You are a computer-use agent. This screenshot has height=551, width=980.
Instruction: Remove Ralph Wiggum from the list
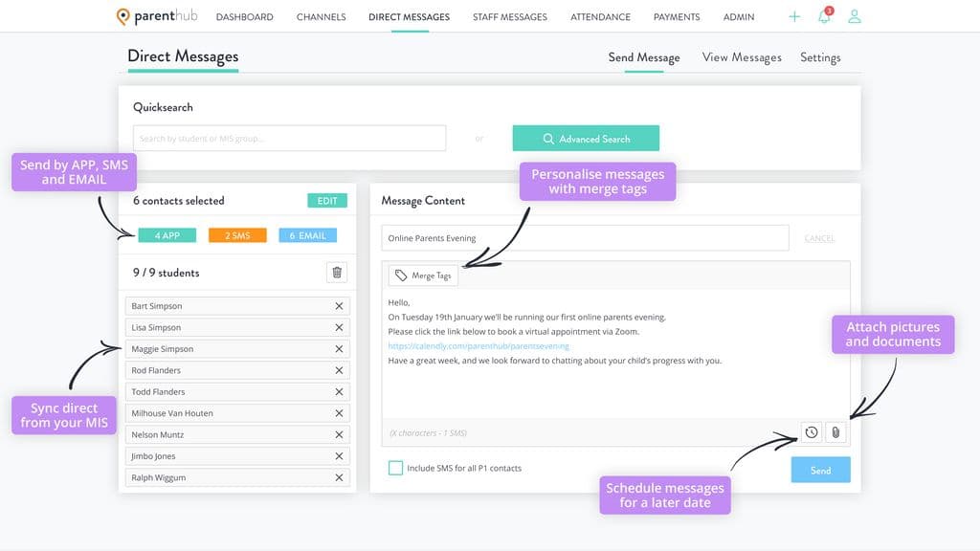click(339, 477)
